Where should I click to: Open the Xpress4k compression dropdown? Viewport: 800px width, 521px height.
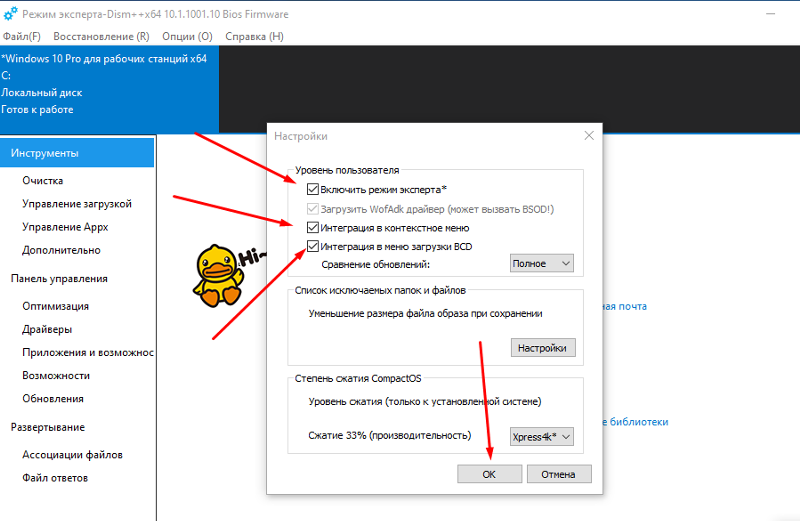tap(541, 437)
